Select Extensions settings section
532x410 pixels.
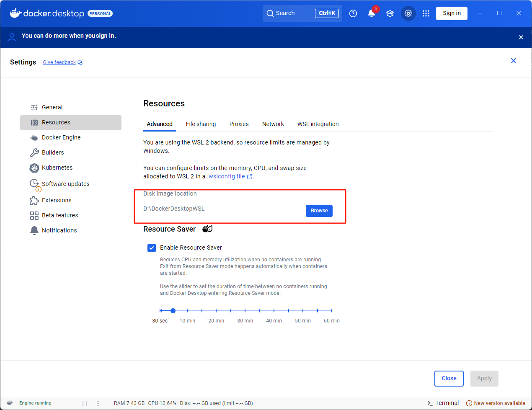pos(71,201)
